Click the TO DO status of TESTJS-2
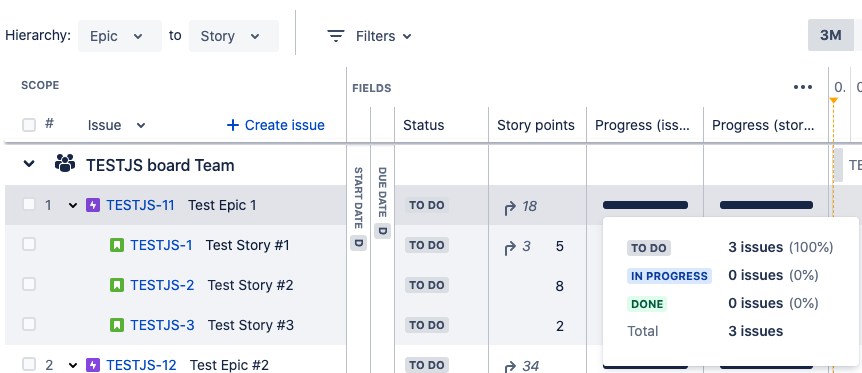The image size is (862, 373). [x=427, y=285]
